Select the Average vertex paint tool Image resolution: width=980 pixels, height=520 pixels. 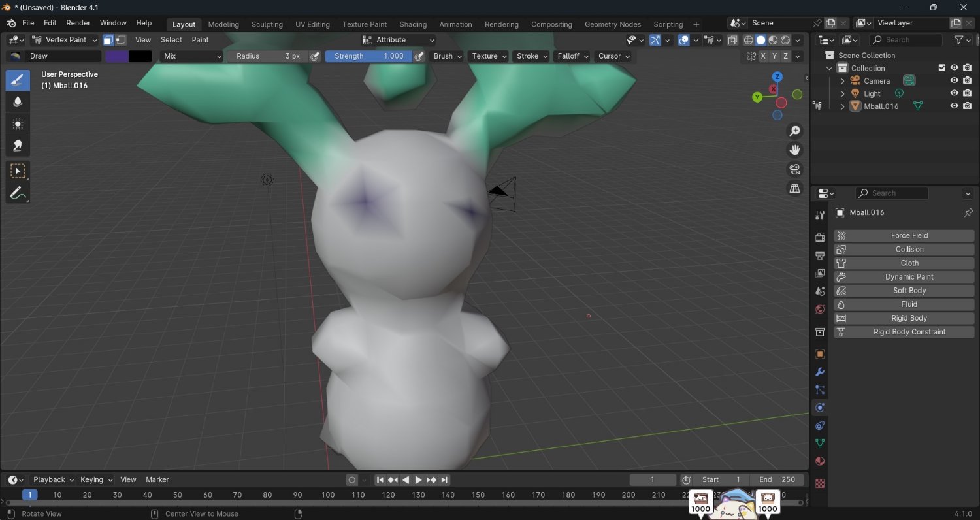pyautogui.click(x=18, y=123)
